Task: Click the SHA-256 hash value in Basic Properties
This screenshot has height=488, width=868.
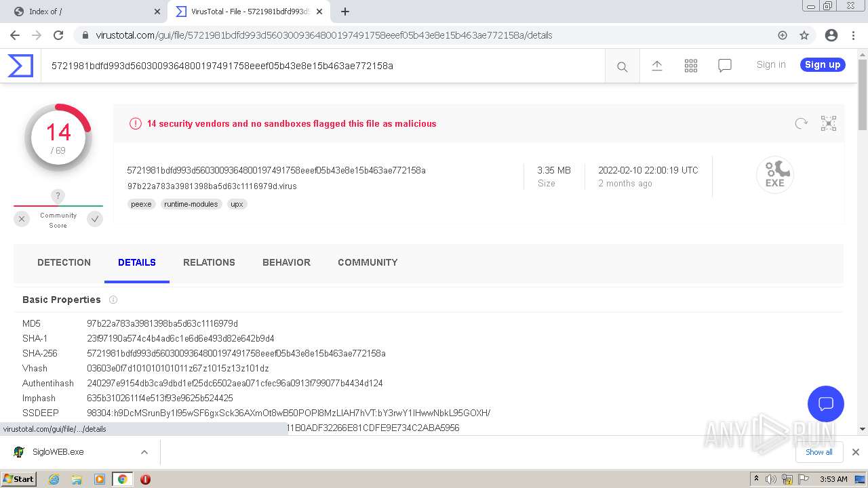Action: tap(236, 353)
